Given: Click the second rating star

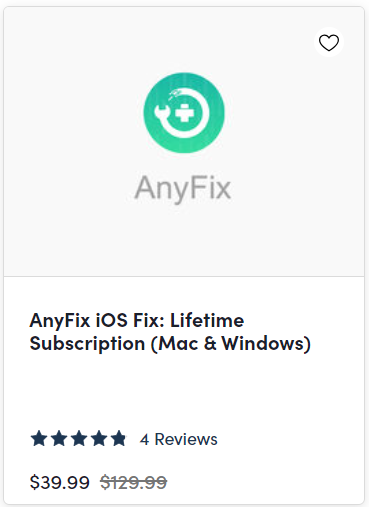Looking at the screenshot, I should 59,439.
